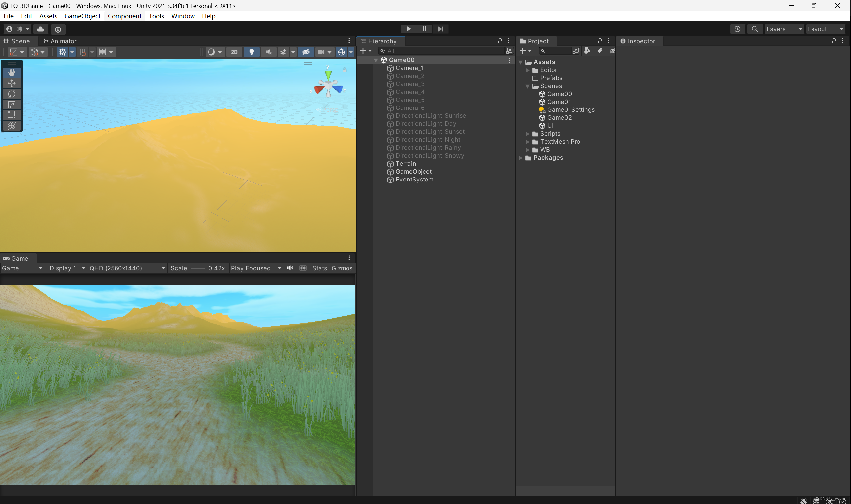Mute audio in Game view
This screenshot has height=504, width=851.
[x=290, y=268]
